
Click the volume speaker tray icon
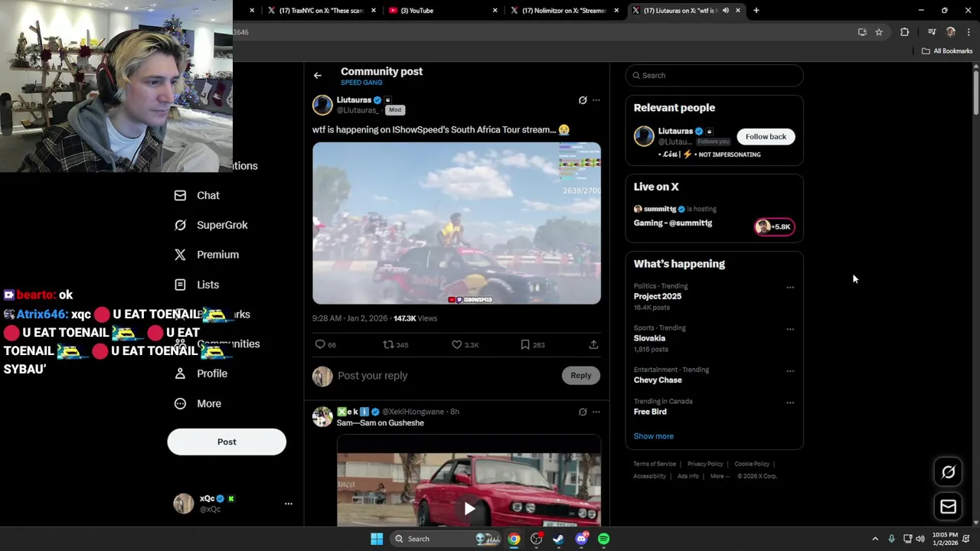pyautogui.click(x=920, y=539)
